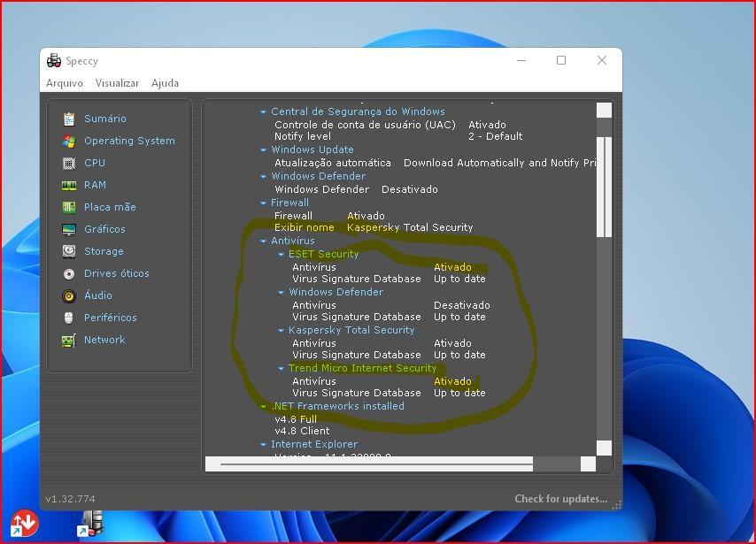Collapse the Central de Segurança do Windows arrow
756x544 pixels.
click(x=263, y=111)
